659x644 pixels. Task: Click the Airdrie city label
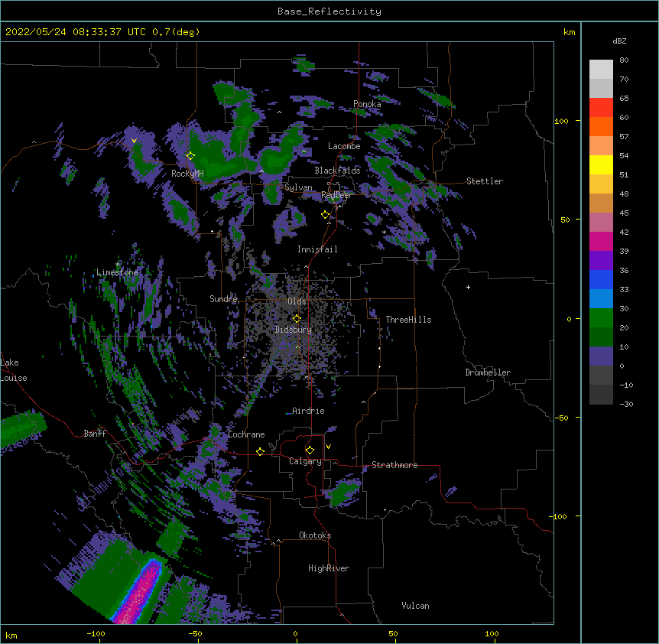pyautogui.click(x=309, y=411)
